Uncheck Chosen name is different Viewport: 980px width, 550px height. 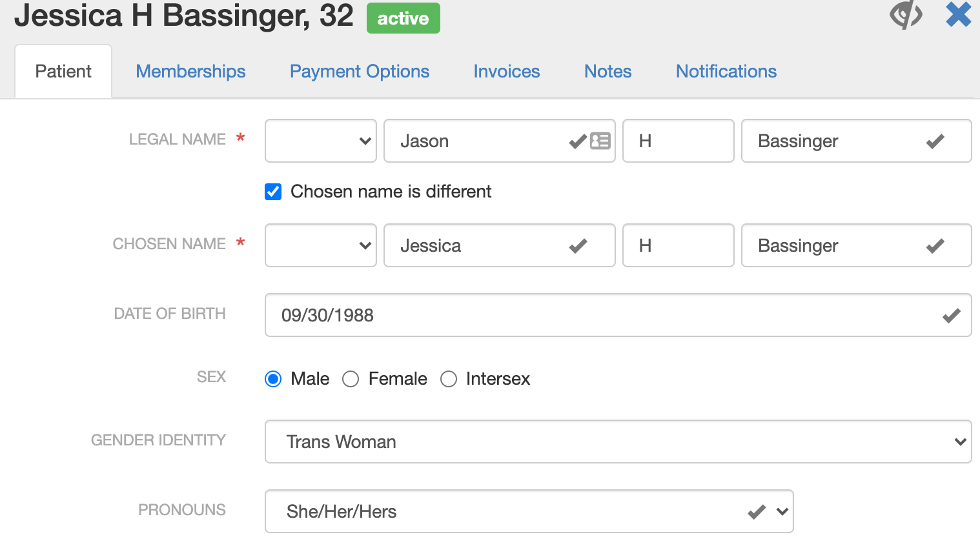coord(273,192)
